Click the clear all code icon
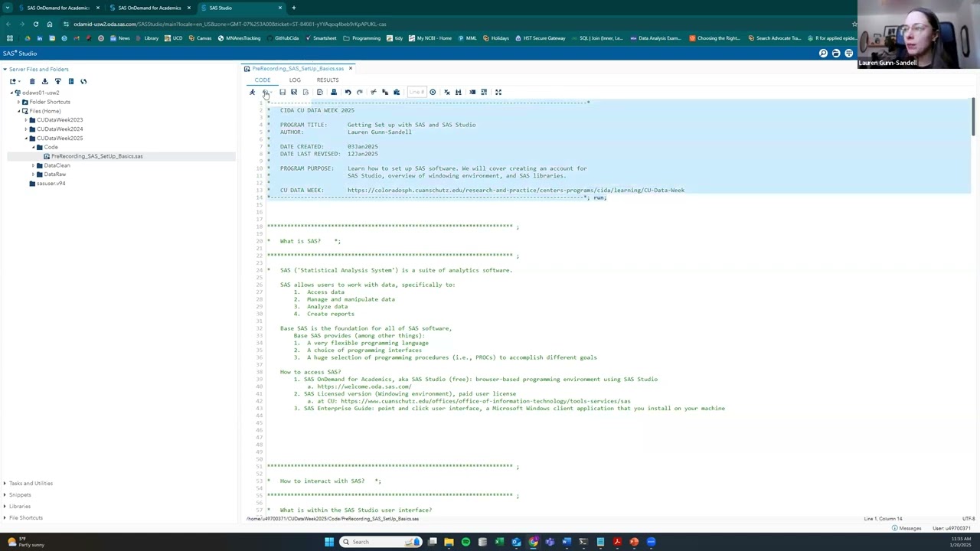The width and height of the screenshot is (980, 551). click(447, 92)
